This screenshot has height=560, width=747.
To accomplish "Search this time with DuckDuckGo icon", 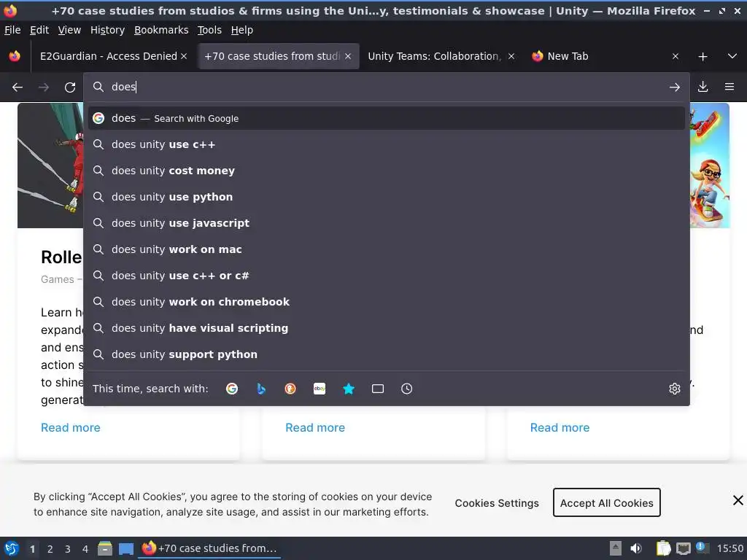I will click(x=290, y=389).
